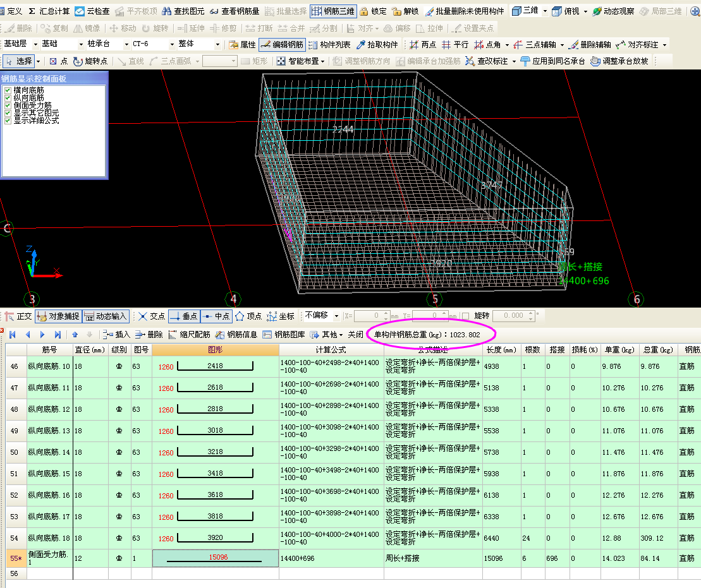Click the X coordinate input field

point(372,315)
